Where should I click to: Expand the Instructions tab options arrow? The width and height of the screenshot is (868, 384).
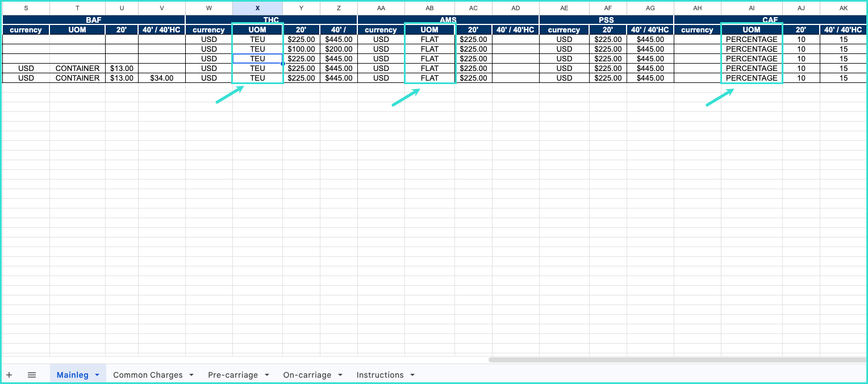412,375
